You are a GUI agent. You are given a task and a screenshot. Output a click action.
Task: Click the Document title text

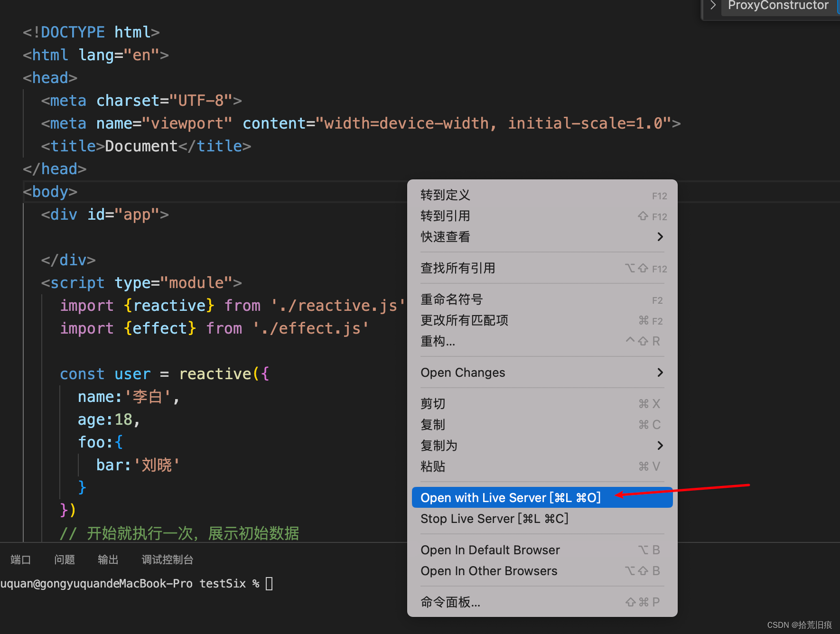[141, 146]
